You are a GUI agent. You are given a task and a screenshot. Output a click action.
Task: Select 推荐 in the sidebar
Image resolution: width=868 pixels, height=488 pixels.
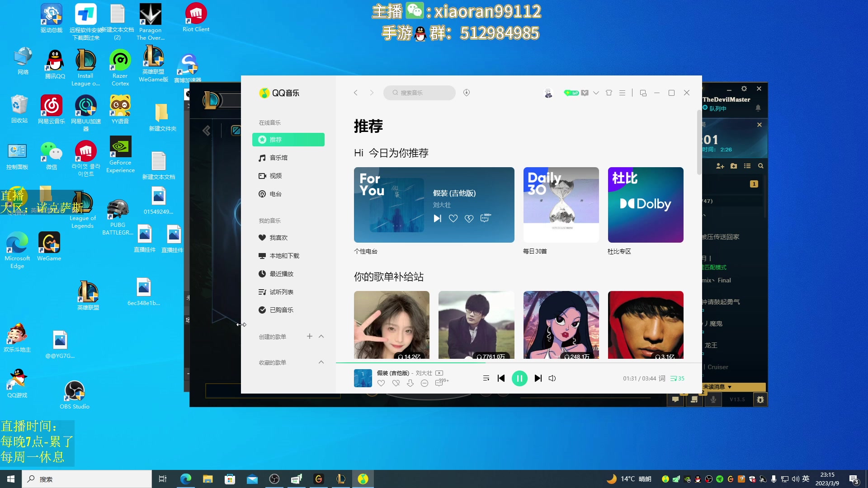288,140
